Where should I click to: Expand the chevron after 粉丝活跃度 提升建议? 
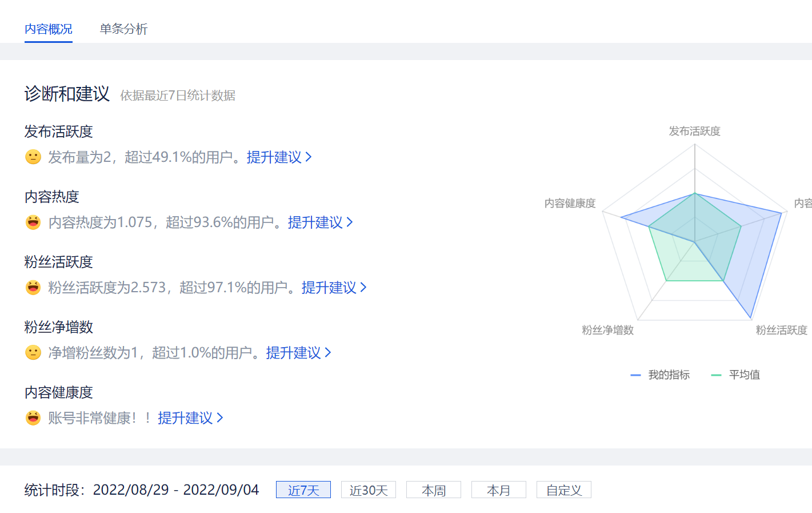(x=363, y=287)
